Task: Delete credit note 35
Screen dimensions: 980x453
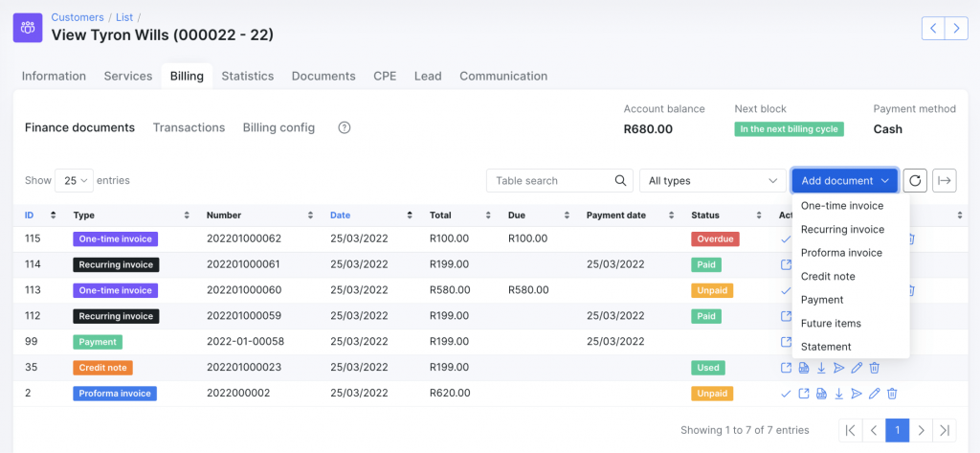Action: (x=875, y=367)
